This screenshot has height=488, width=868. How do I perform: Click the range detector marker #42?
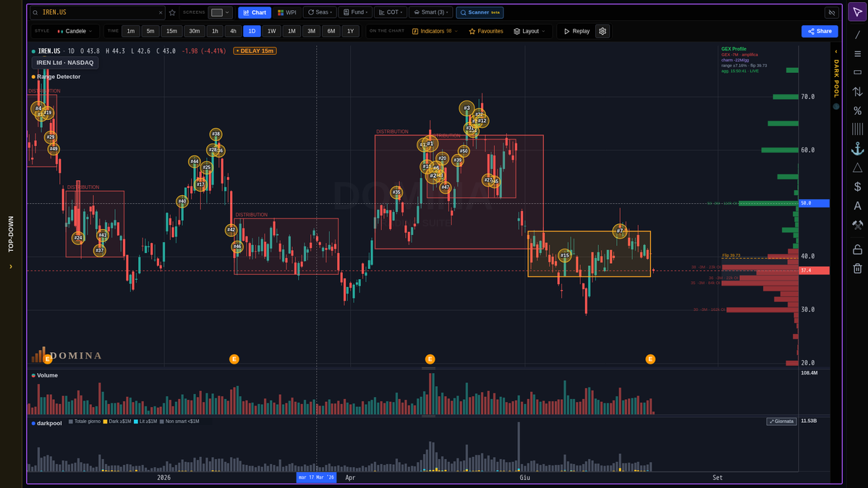click(x=231, y=230)
